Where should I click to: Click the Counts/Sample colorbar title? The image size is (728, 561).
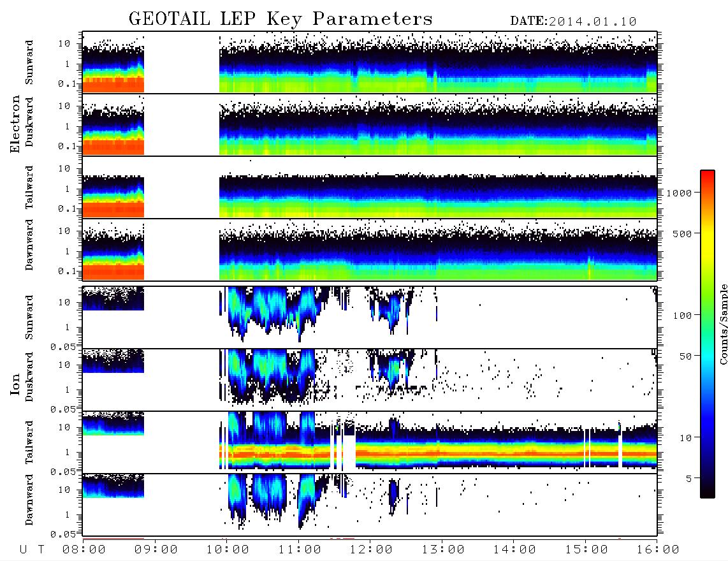pos(723,324)
